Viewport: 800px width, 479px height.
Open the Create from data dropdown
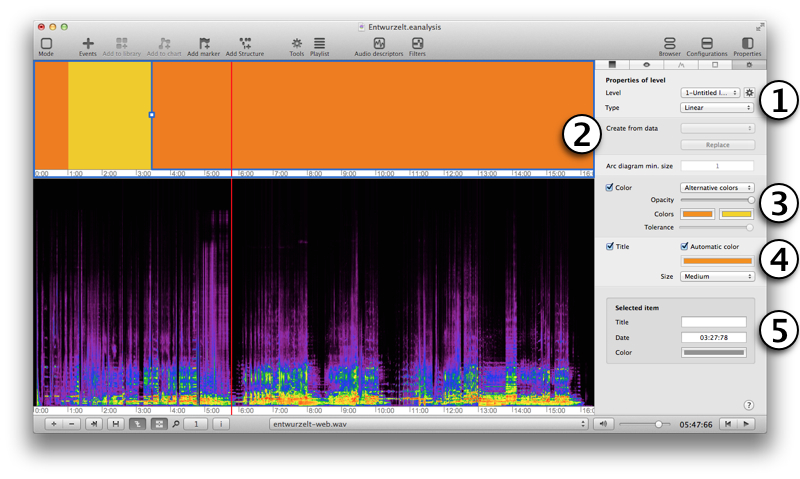[x=717, y=129]
